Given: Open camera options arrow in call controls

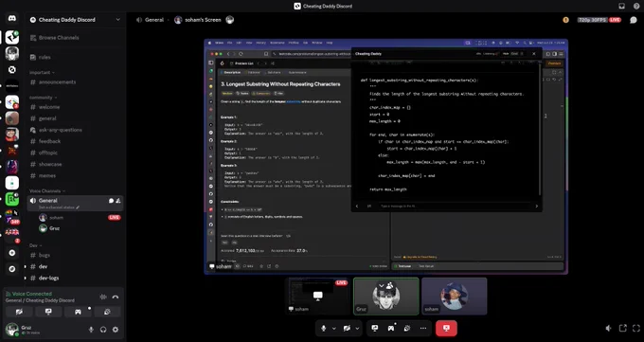Looking at the screenshot, I should tap(357, 328).
